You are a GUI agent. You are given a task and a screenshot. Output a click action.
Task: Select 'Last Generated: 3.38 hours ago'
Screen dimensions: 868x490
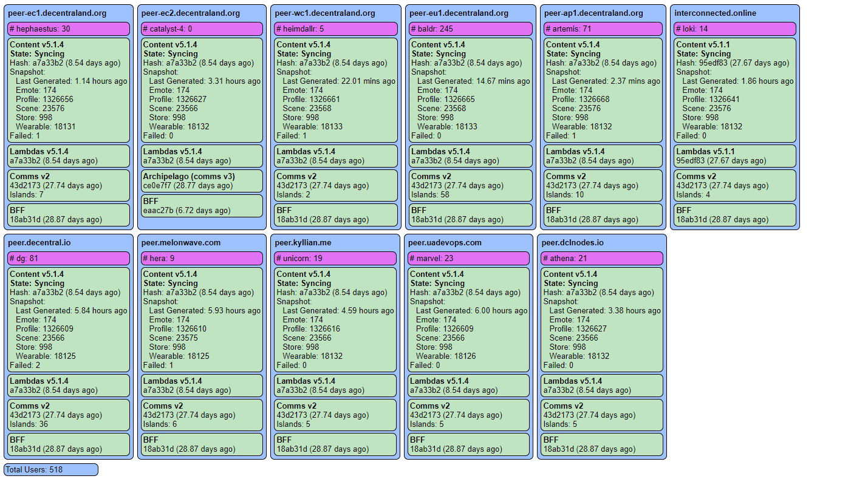605,310
